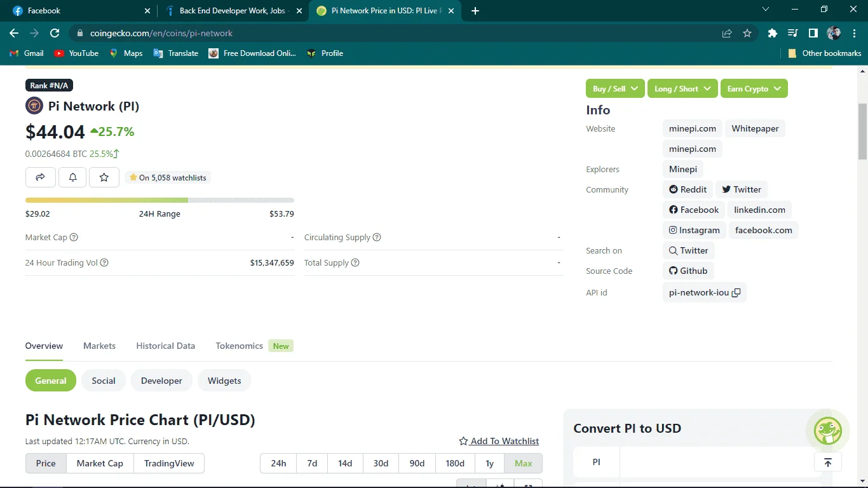Screen dimensions: 868x488
Task: Open the Earn Crypto dropdown
Action: (754, 89)
